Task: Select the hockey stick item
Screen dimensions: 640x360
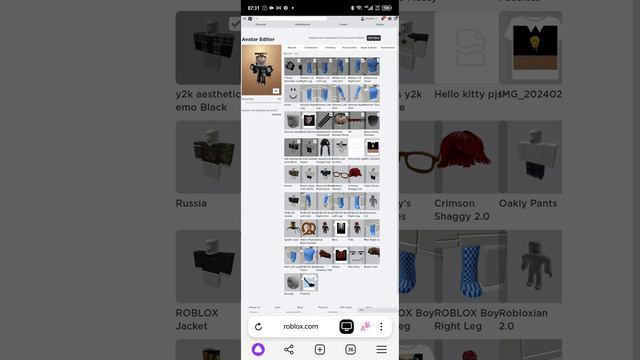Action: tap(309, 282)
